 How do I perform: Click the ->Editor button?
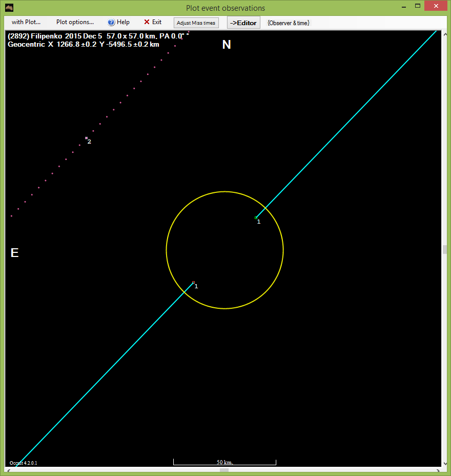click(x=243, y=23)
